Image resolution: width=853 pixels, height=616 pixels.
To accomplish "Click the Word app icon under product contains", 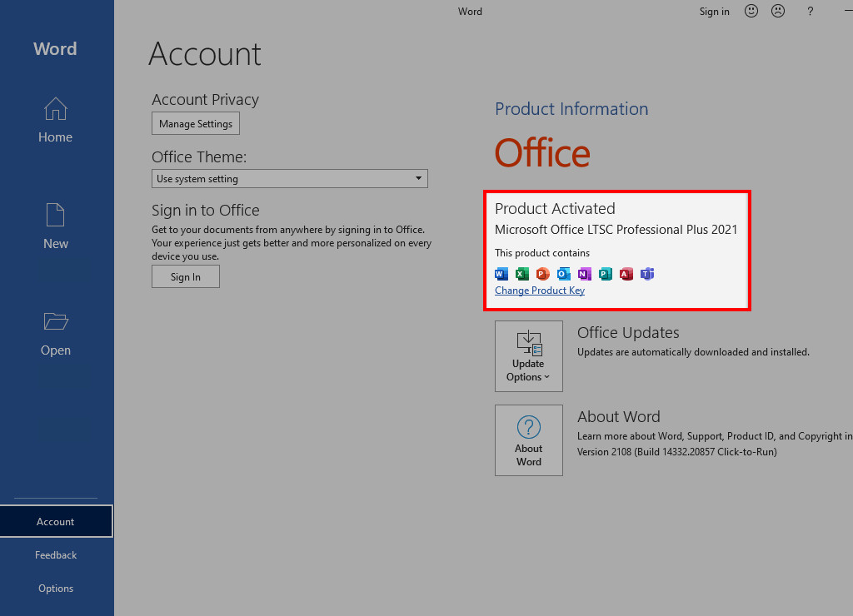I will 501,274.
